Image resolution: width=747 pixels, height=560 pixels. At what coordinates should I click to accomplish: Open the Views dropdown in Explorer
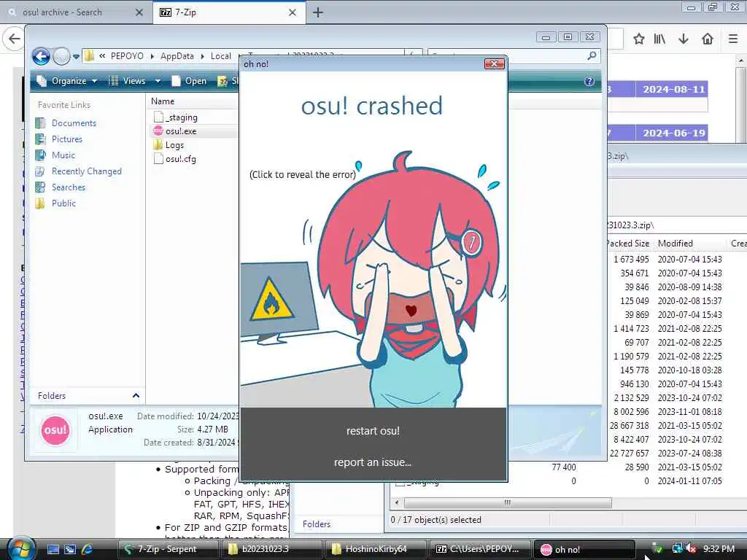click(134, 81)
